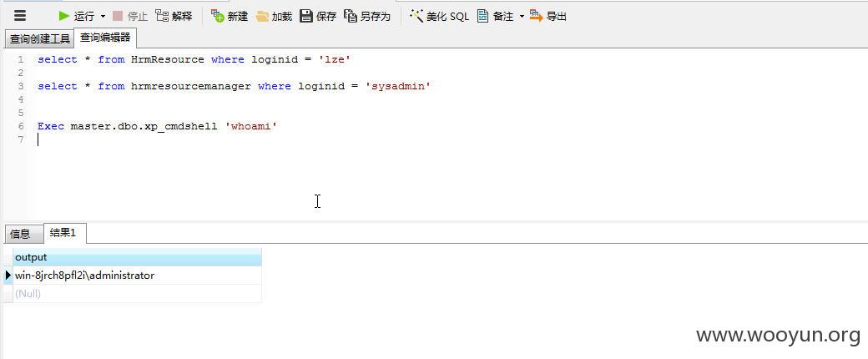Click hrmresourcemanager table name in line 3
Viewport: 868px width, 359px height.
pyautogui.click(x=191, y=86)
